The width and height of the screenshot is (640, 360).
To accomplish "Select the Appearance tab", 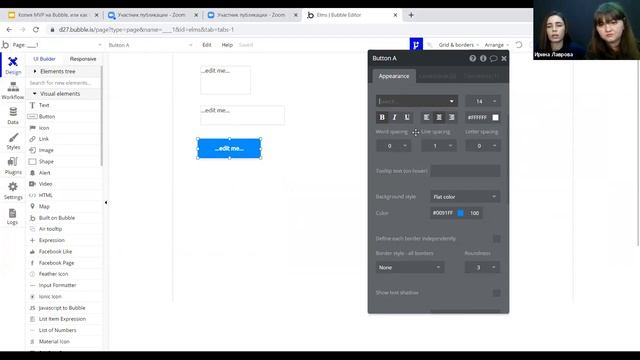I will pos(393,76).
